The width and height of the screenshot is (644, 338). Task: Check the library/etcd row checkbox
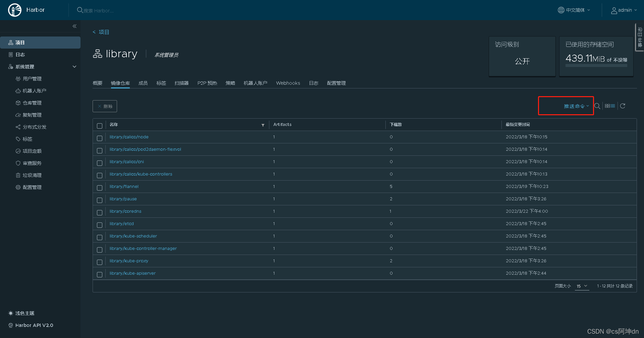click(100, 225)
